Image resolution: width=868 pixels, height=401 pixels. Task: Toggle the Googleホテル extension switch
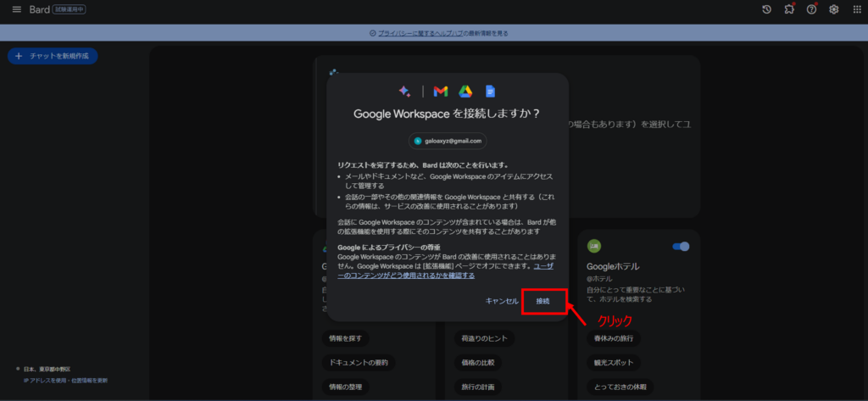(x=681, y=247)
